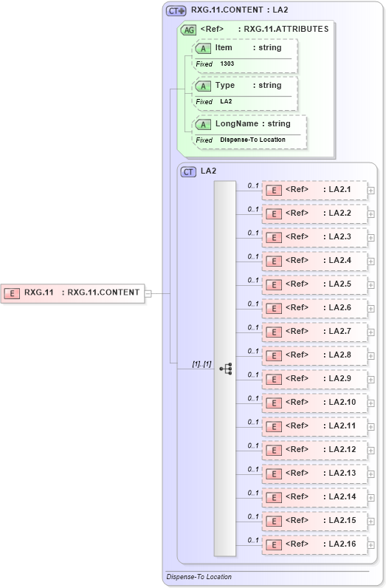
Task: Click the E icon of LA2.3
Action: [x=274, y=238]
